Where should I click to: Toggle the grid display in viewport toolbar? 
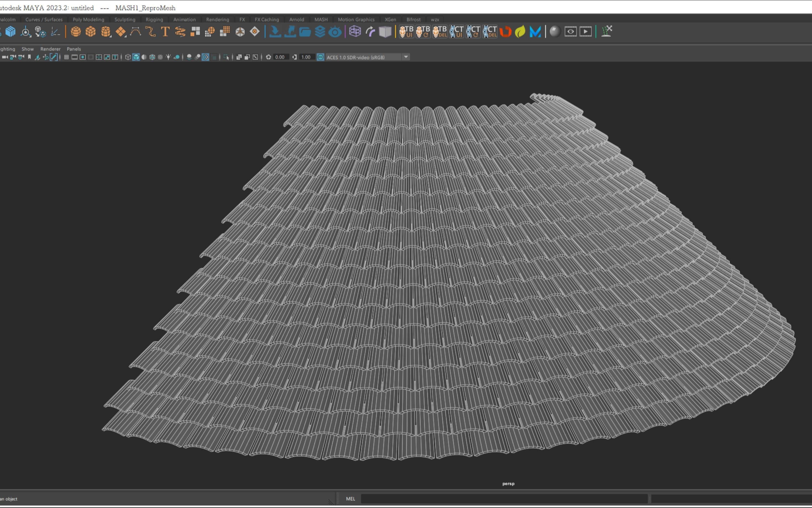coord(67,57)
